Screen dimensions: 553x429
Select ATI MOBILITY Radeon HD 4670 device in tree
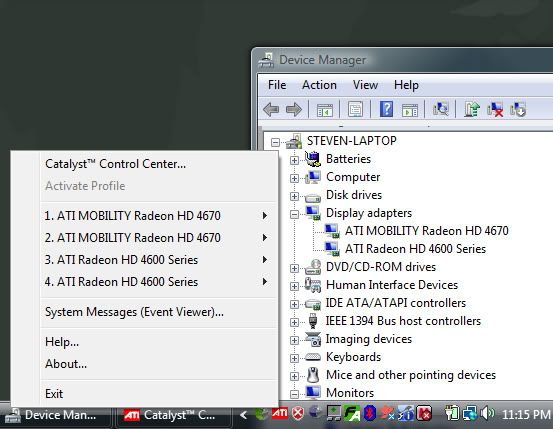(427, 231)
